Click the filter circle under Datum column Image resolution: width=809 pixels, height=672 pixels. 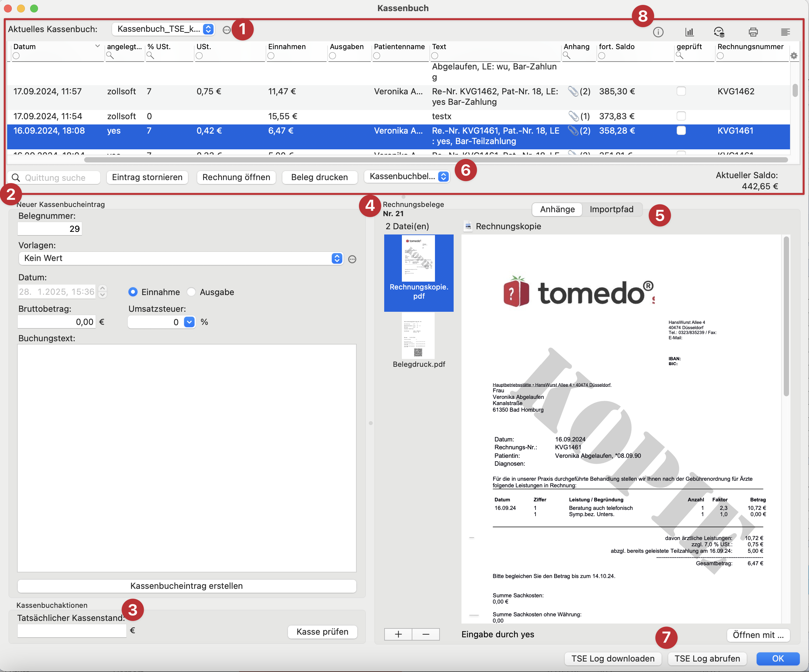(16, 56)
